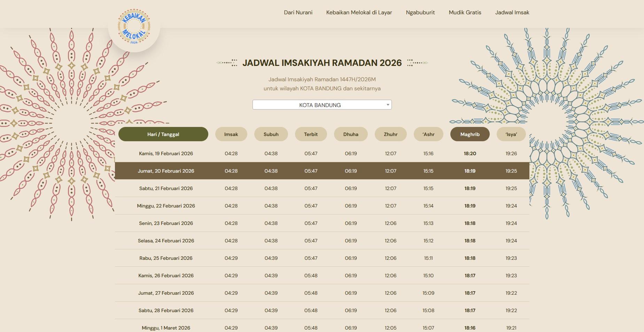The image size is (644, 332).
Task: Click the row Rabu, 25 Februari 2026
Action: coord(322,258)
